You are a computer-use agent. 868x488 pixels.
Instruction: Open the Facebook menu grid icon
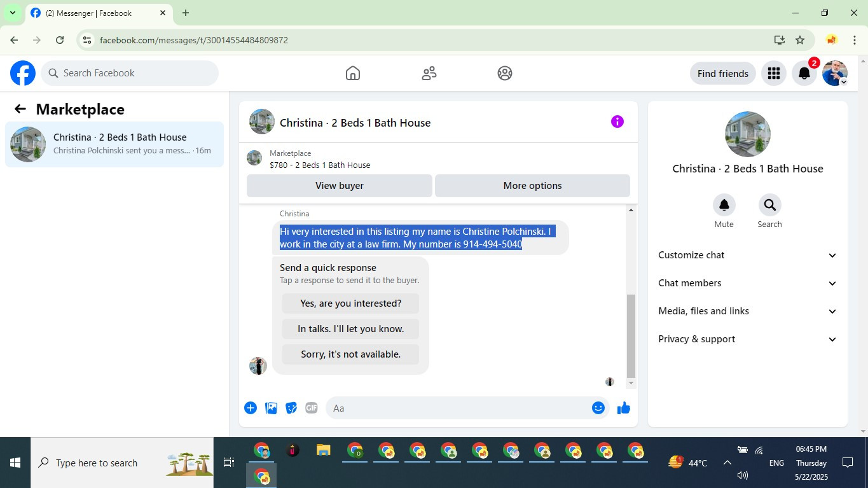coord(774,73)
